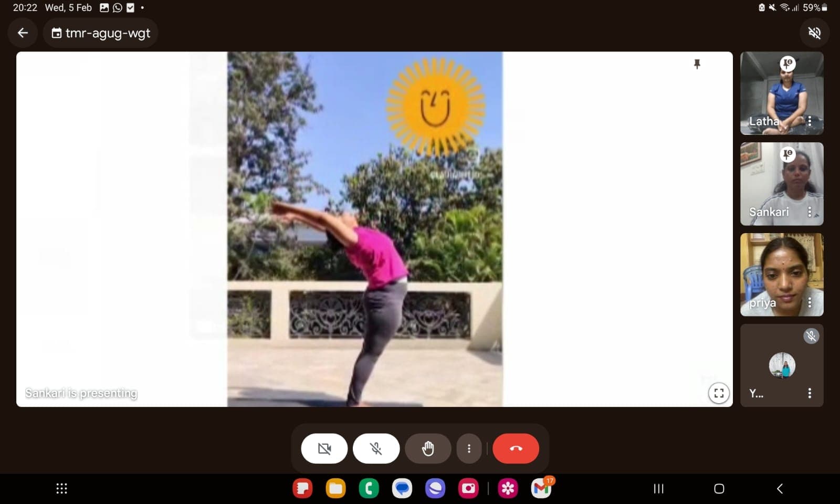The image size is (840, 504).
Task: Turn on the camera
Action: 324,448
